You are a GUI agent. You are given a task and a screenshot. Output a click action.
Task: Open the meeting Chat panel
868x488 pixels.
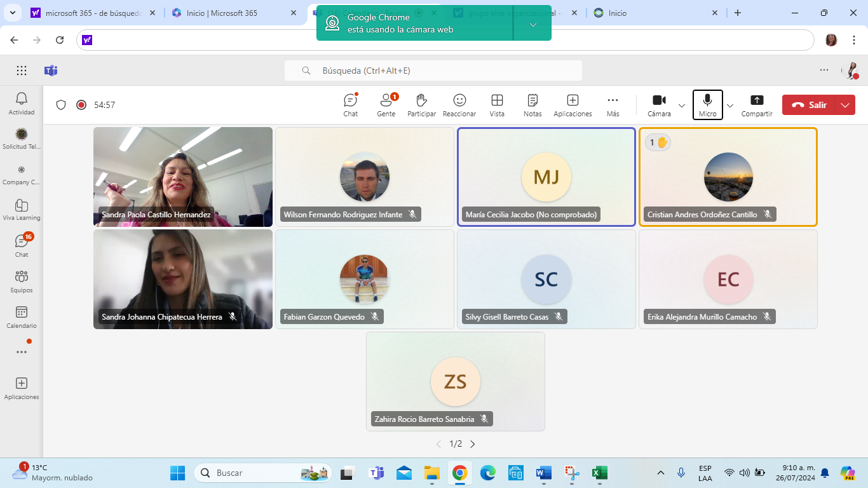point(350,105)
